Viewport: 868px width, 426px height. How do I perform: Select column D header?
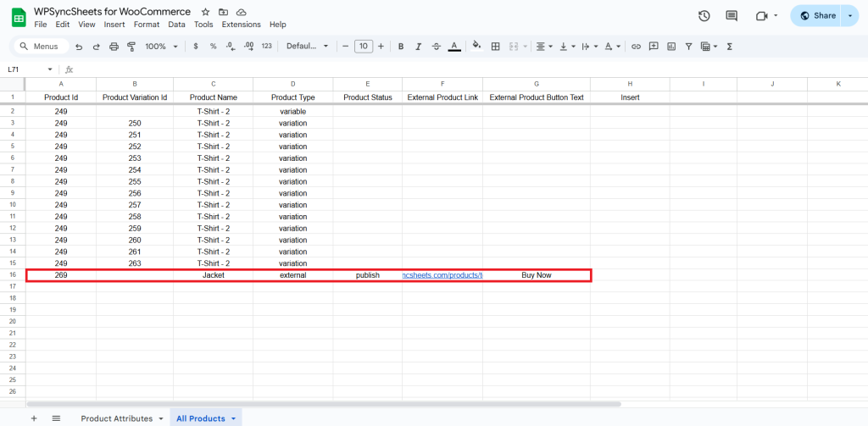point(292,84)
